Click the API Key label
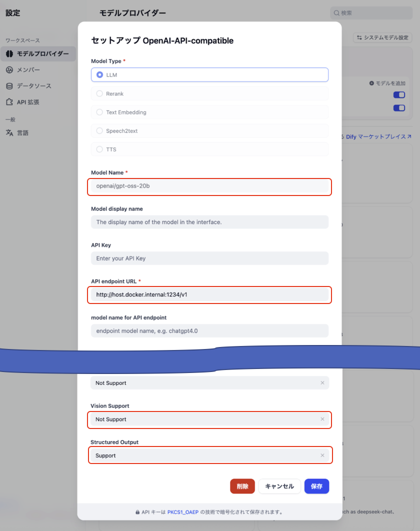The width and height of the screenshot is (420, 531). [x=101, y=245]
